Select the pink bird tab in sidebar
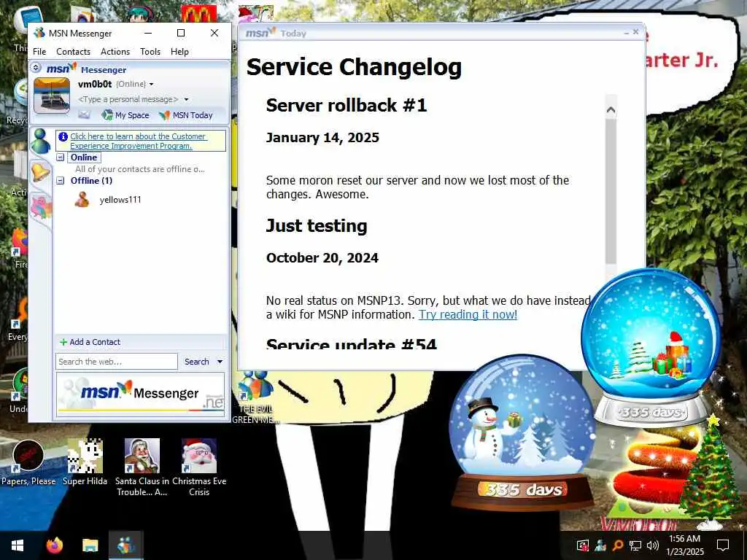The height and width of the screenshot is (560, 747). click(41, 208)
